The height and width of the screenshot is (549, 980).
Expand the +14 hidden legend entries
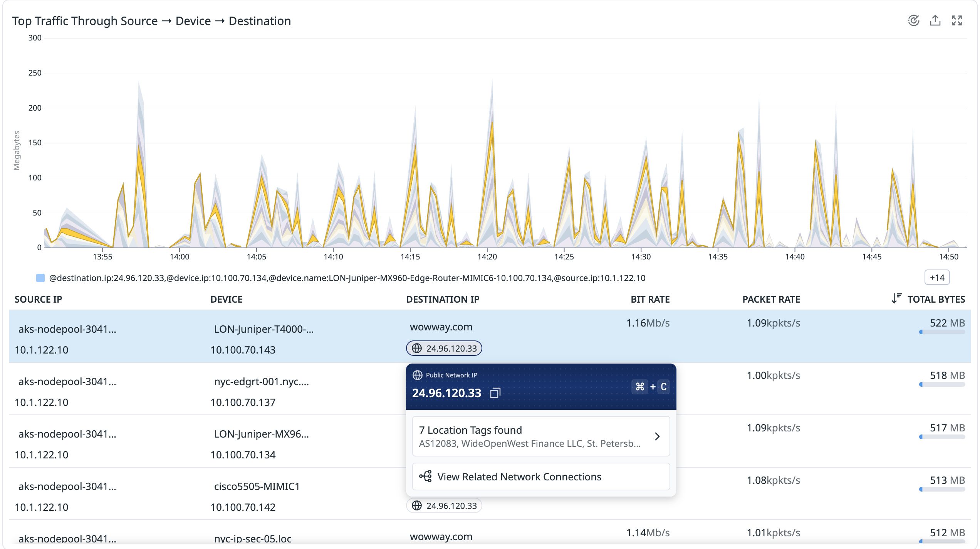pyautogui.click(x=938, y=278)
